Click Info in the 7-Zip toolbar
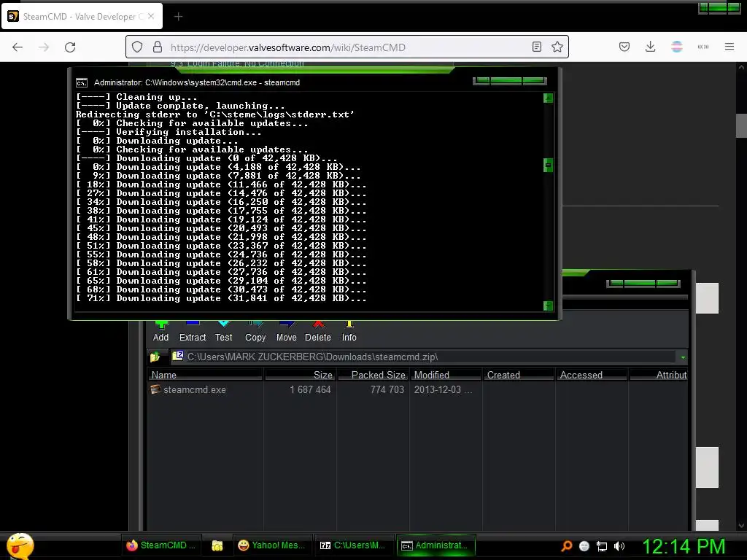 [349, 332]
